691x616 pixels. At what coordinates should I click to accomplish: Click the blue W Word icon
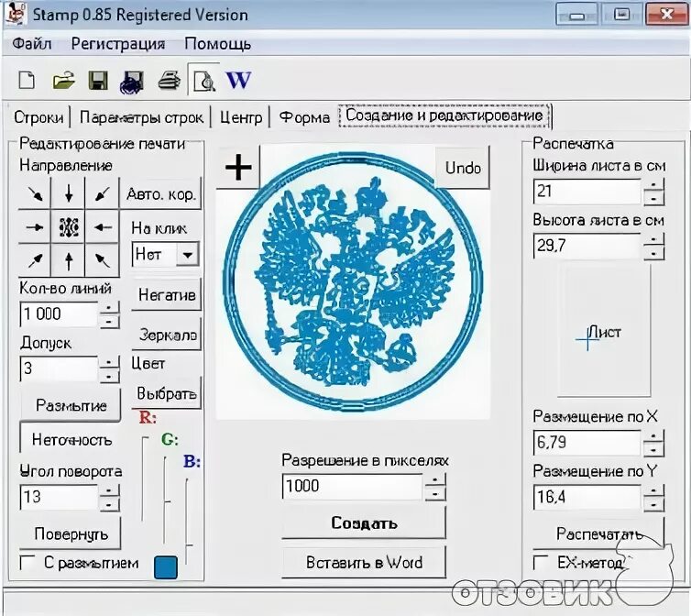238,81
